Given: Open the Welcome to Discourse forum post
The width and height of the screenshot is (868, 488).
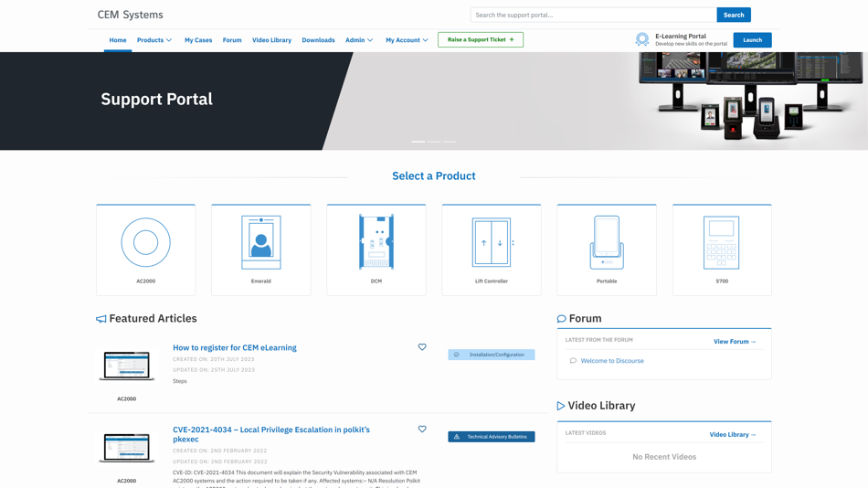Looking at the screenshot, I should coord(612,361).
